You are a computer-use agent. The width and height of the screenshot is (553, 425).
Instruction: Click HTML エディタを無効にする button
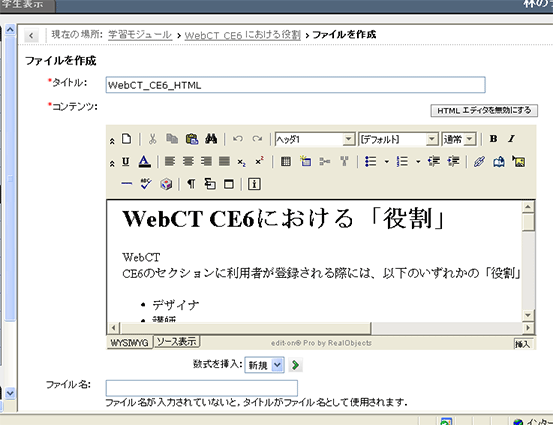tap(484, 110)
